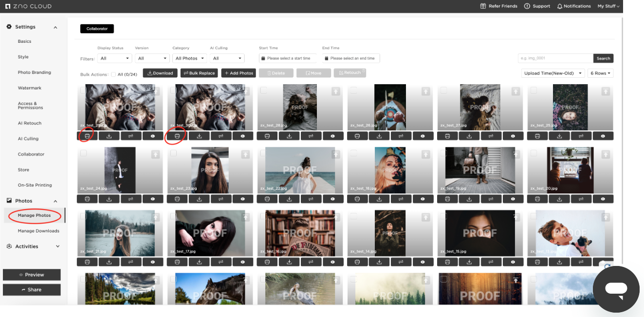The height and width of the screenshot is (317, 644).
Task: Print photo zx_test_23.jpg via its printer icon
Action: 177,199
